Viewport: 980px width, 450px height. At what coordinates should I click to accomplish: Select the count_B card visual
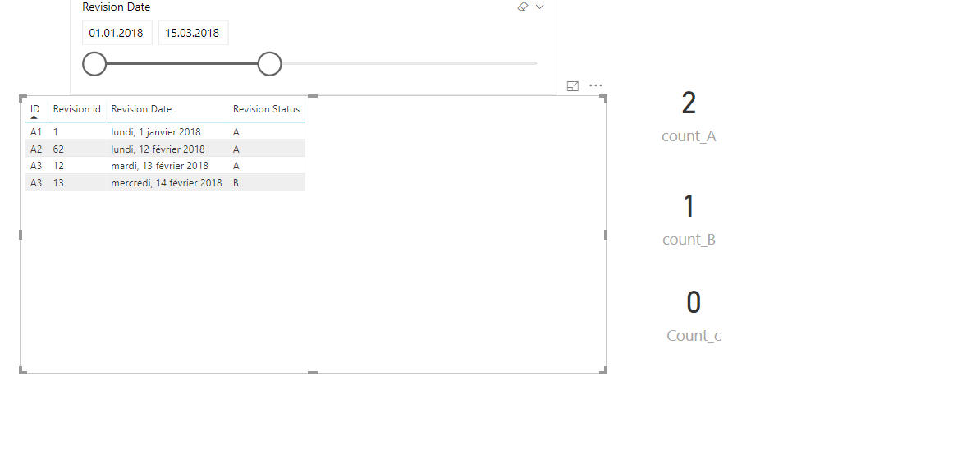[689, 219]
